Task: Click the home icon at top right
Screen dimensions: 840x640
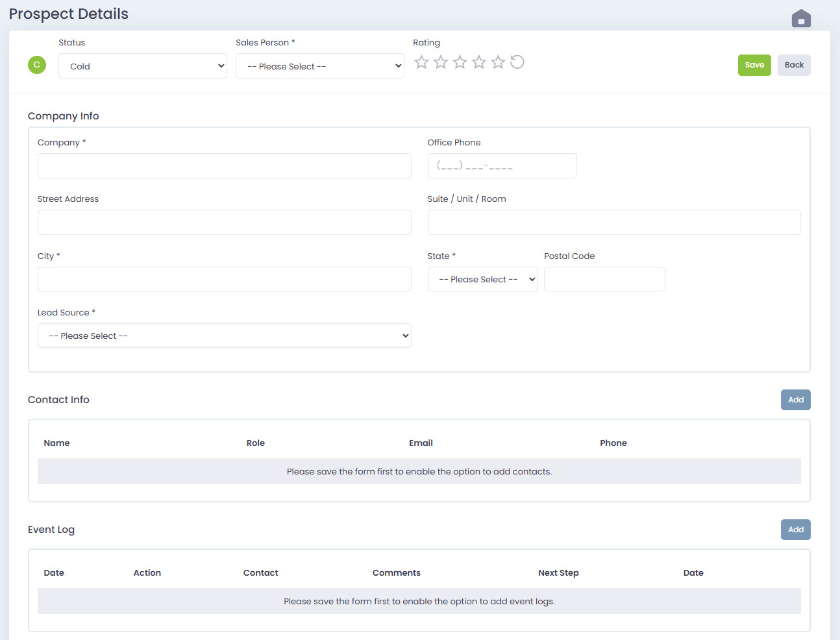Action: pos(801,19)
